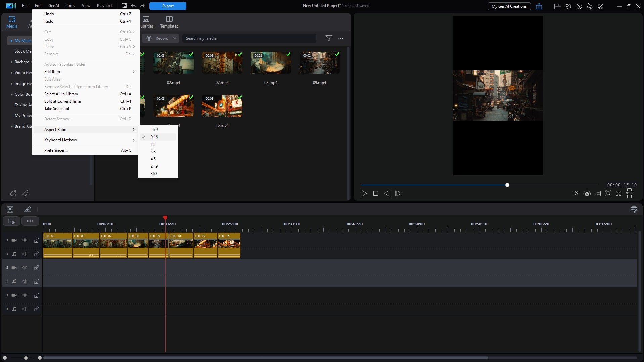Hide video track 1 with its eye toggle
Image resolution: width=644 pixels, height=362 pixels.
click(25, 240)
